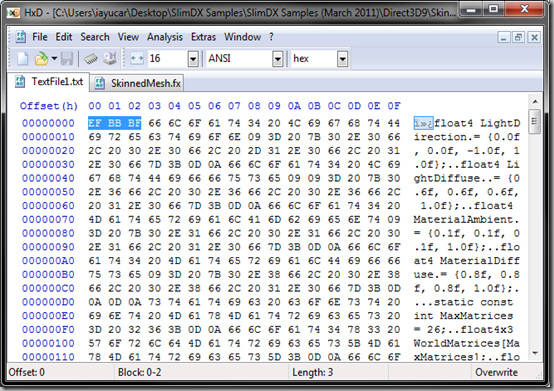554x391 pixels.
Task: Click decoded text 'MaterialAmbient.'
Action: pos(466,219)
